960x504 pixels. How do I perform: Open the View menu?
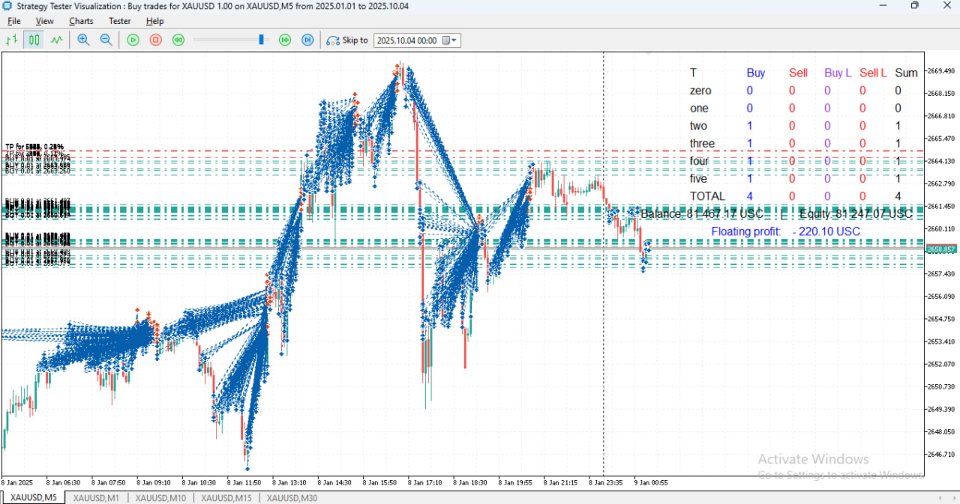click(45, 20)
